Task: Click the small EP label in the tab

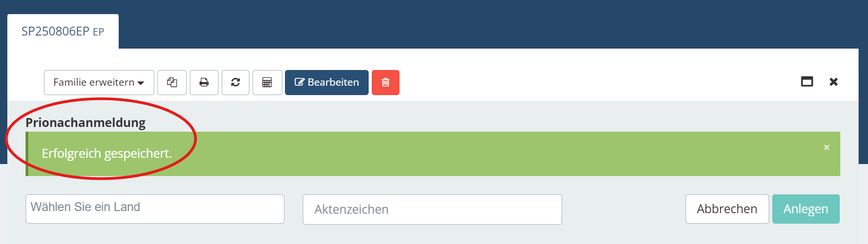Action: (x=98, y=32)
